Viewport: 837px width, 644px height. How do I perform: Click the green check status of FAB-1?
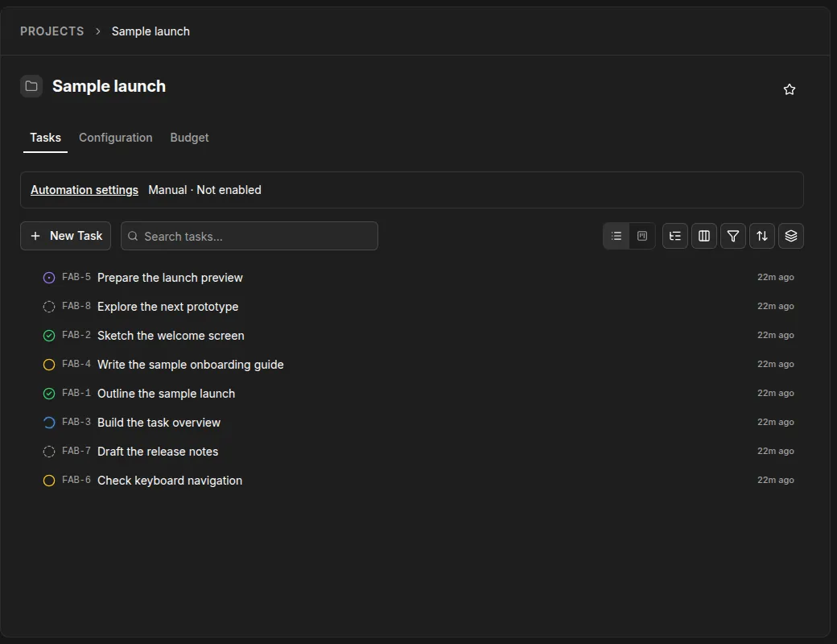click(48, 394)
